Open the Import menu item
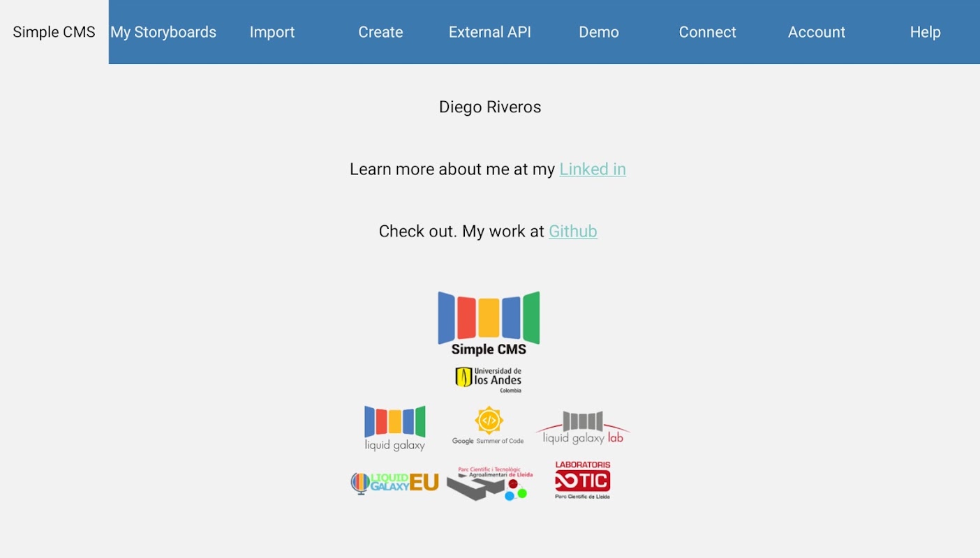Screen dimensions: 980x558 click(x=272, y=32)
